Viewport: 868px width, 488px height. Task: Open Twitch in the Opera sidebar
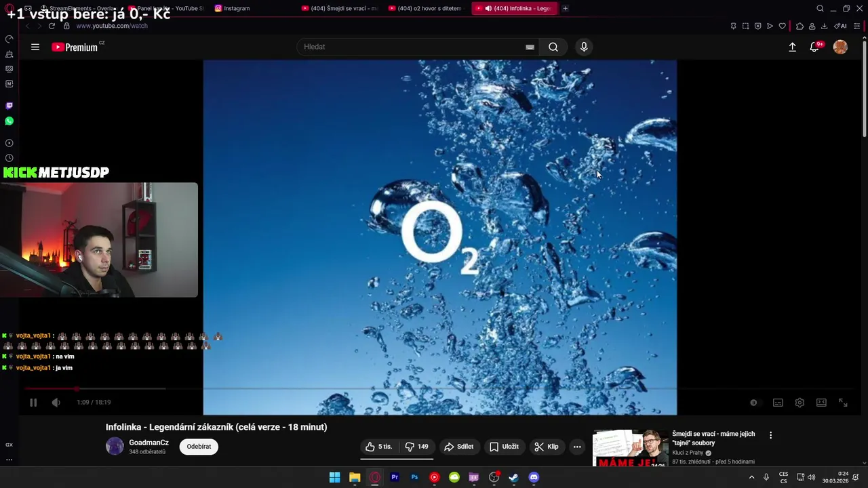click(x=9, y=106)
